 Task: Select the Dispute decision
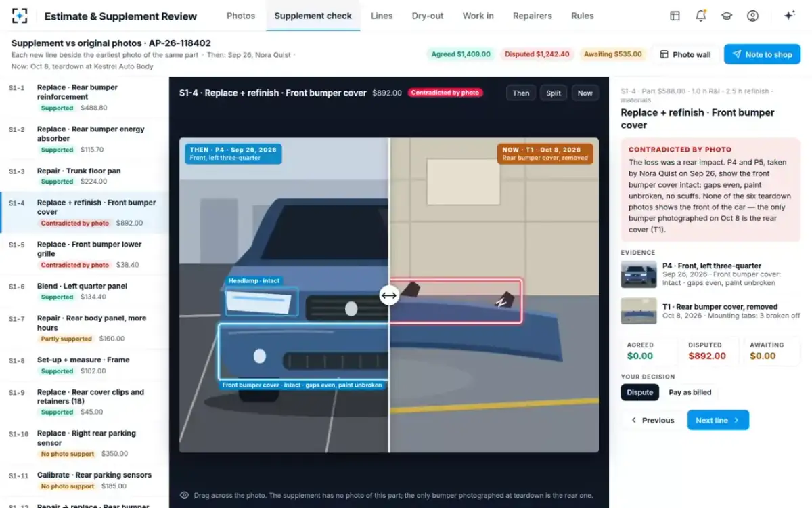pos(639,392)
